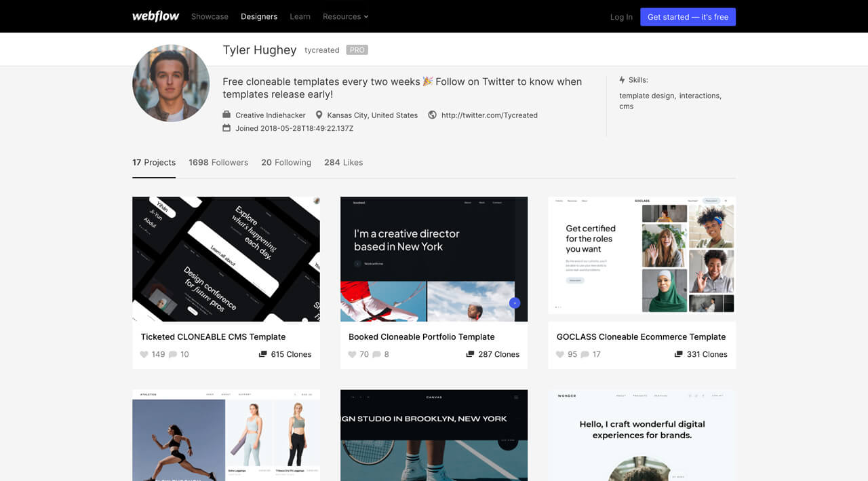Screen dimensions: 868x481
Task: Click the calendar icon beside Joined date
Action: pyautogui.click(x=226, y=128)
